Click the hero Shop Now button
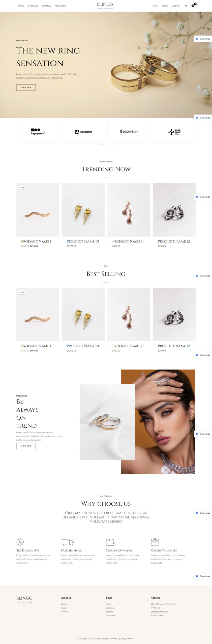This screenshot has width=212, height=644. point(26,88)
